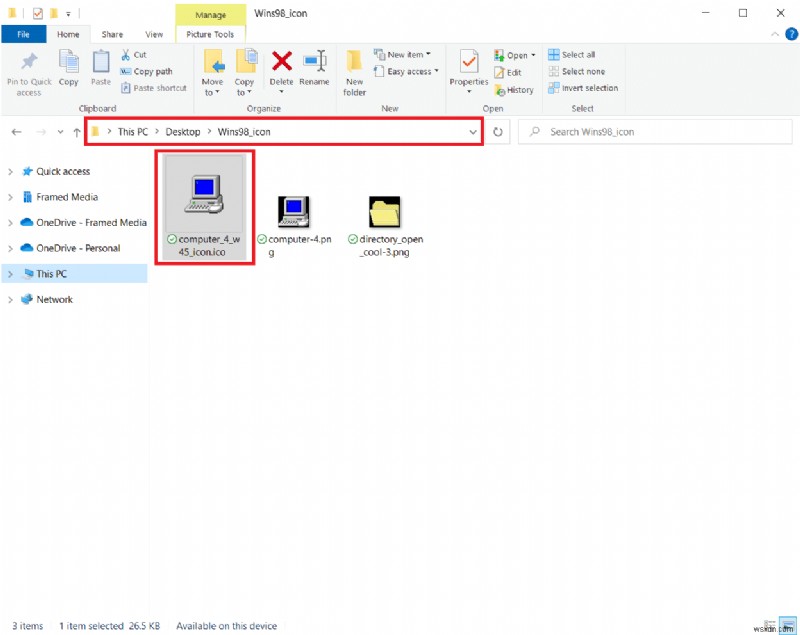Expand OneDrive - Personal tree node
800x635 pixels.
10,248
